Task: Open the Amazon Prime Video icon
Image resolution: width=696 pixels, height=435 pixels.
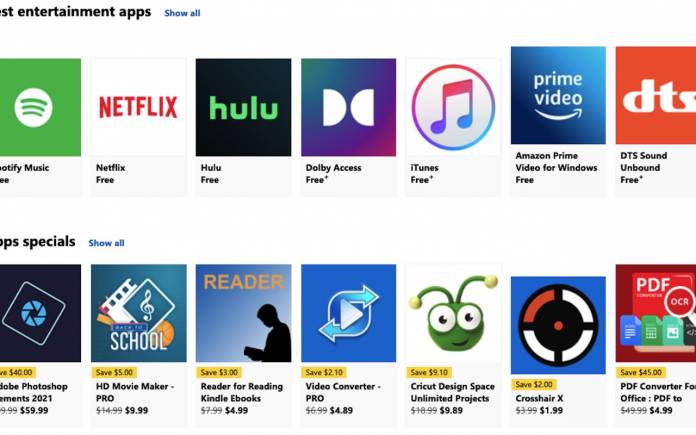Action: click(x=558, y=95)
